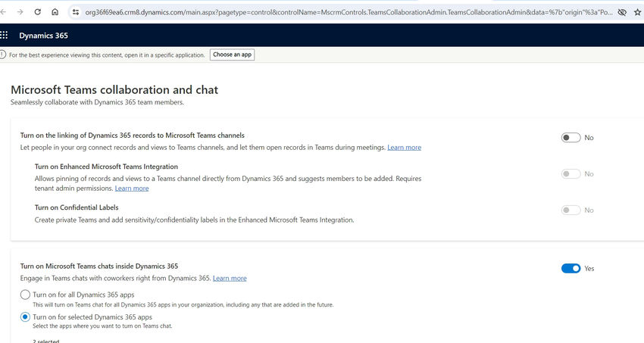Image resolution: width=644 pixels, height=343 pixels.
Task: Toggle Enhanced Microsoft Teams Integration switch
Action: point(571,173)
